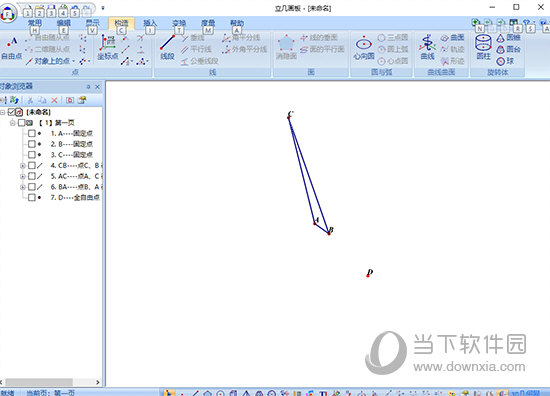Expand the 6. BA tree node
The width and height of the screenshot is (550, 396).
tap(22, 187)
